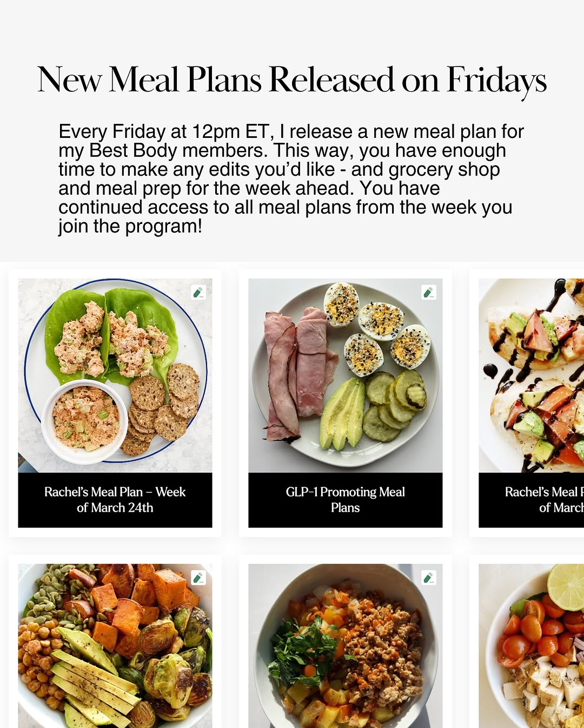
Task: Click the hard-boiled eggs with seasoning
Action: coord(377,330)
